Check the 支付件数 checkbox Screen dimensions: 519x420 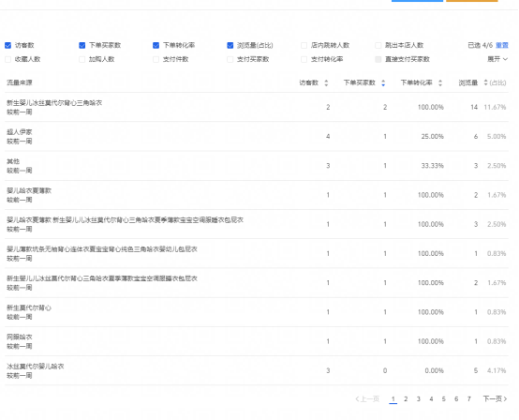[x=156, y=59]
